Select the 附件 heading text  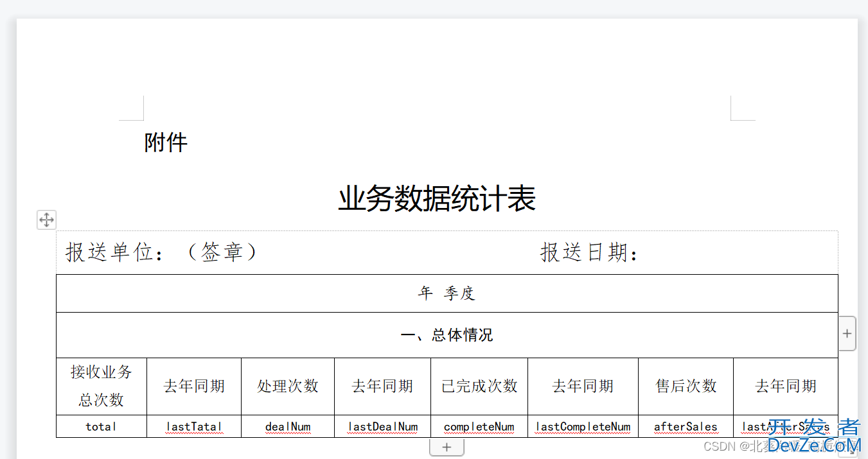(166, 143)
